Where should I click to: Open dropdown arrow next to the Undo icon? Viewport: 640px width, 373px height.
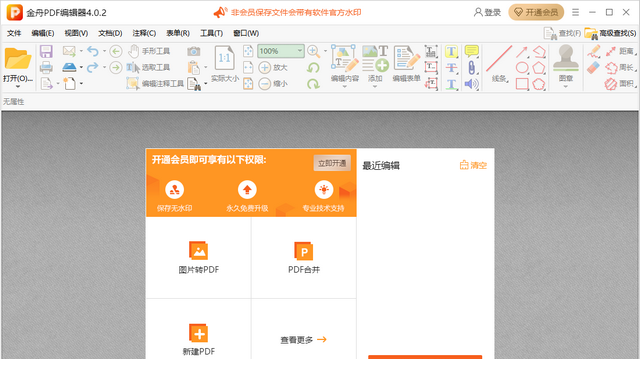coord(104,51)
